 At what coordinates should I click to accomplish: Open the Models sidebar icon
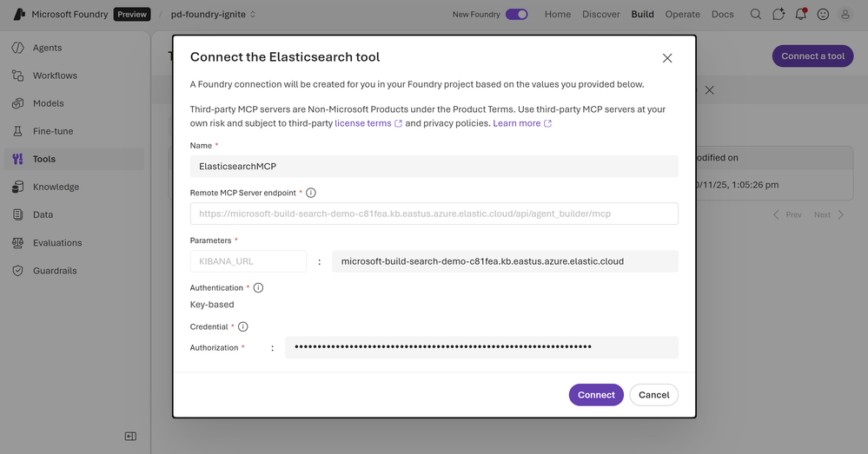[17, 103]
